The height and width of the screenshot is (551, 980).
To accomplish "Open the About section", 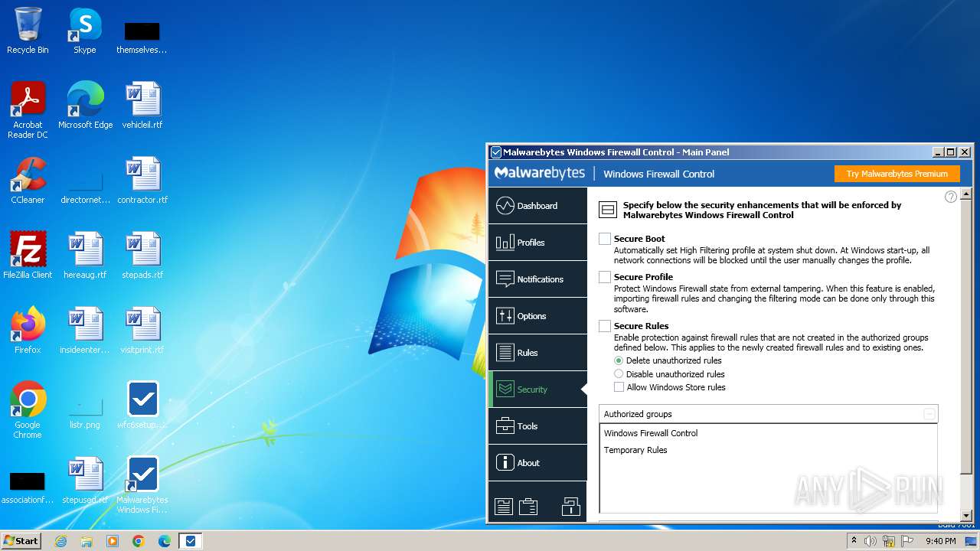I will pyautogui.click(x=537, y=463).
